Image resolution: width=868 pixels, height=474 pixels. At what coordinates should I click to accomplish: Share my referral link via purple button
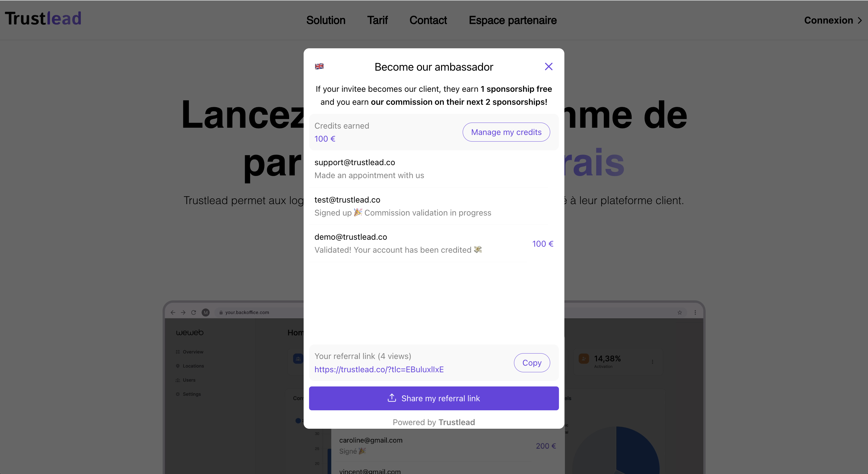[433, 398]
